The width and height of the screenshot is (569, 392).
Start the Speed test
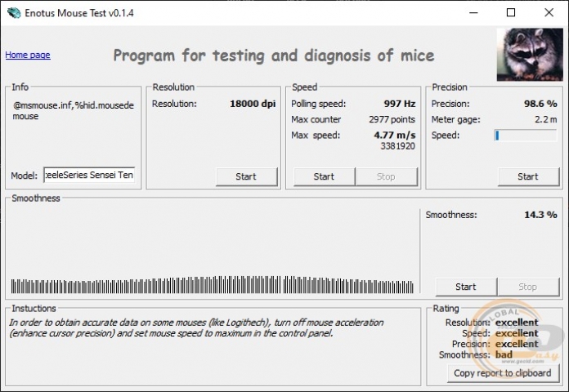click(324, 176)
